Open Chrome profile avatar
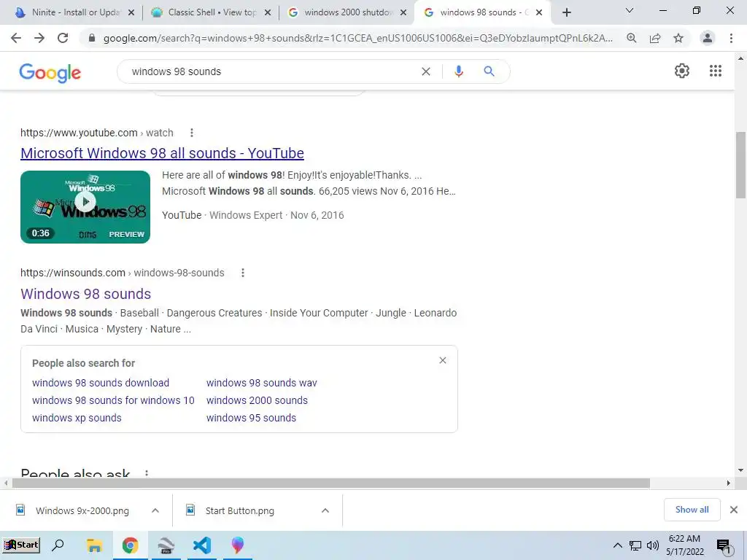Screen dimensions: 747x560 [708, 38]
